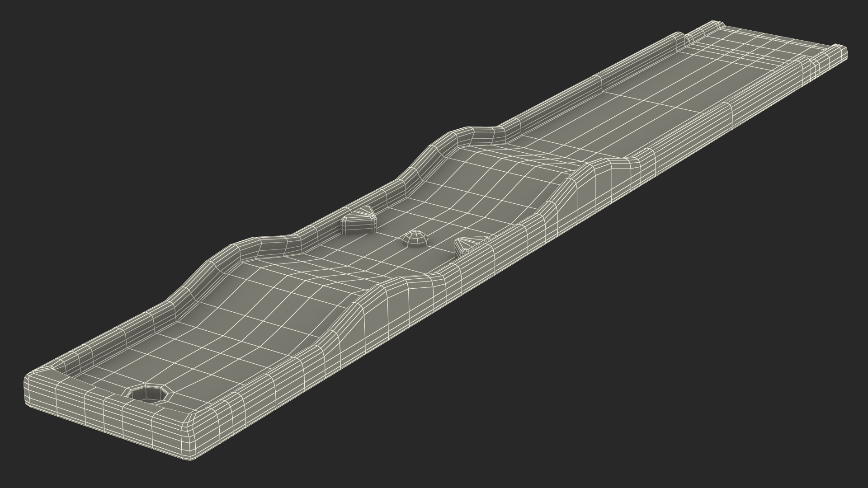Click the left wedge obstacle near the rail
Screen dimensions: 868x488
359,221
